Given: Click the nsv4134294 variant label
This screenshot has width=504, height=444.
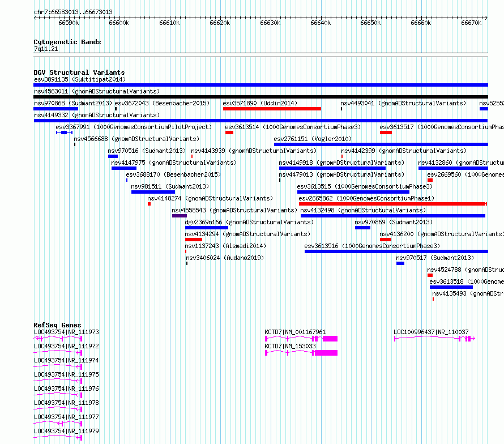Looking at the screenshot, I should 248,234.
